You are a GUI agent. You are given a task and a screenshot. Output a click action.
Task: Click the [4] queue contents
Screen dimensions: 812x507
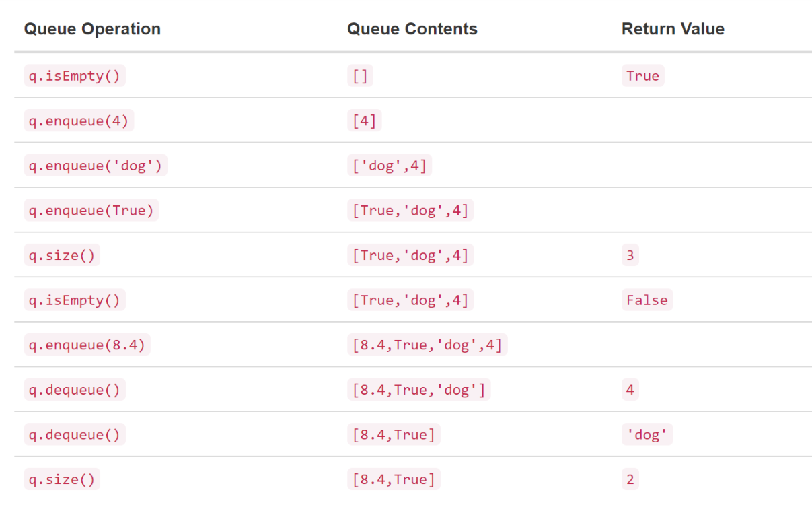tap(364, 121)
